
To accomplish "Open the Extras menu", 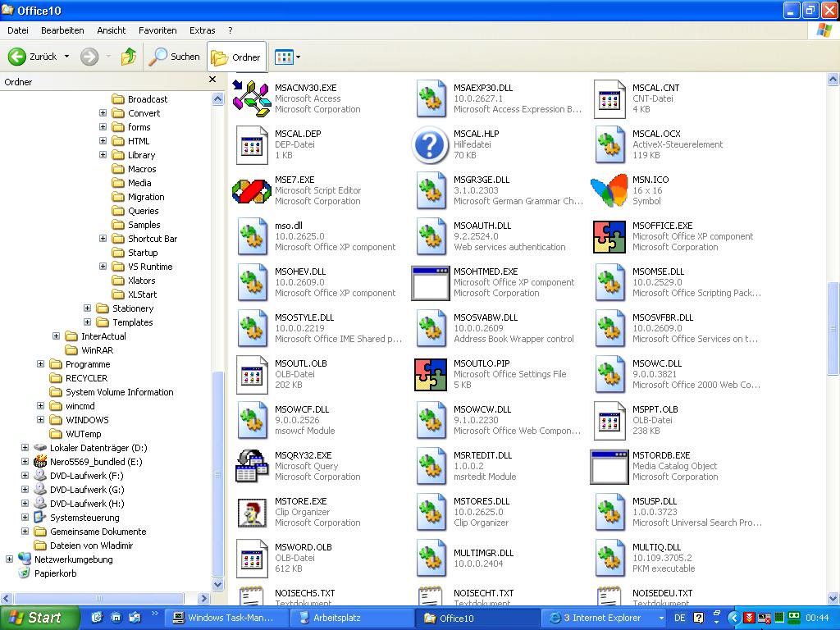I will (203, 30).
